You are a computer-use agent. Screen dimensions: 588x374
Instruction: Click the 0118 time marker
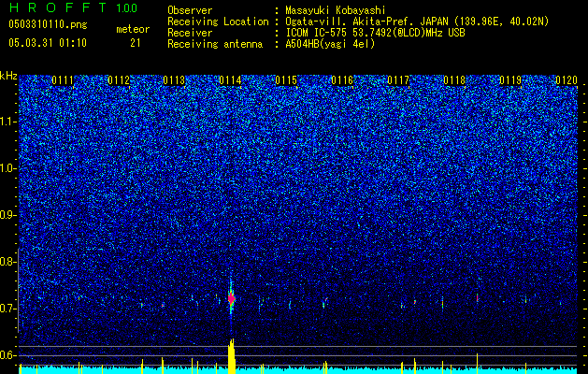point(454,80)
